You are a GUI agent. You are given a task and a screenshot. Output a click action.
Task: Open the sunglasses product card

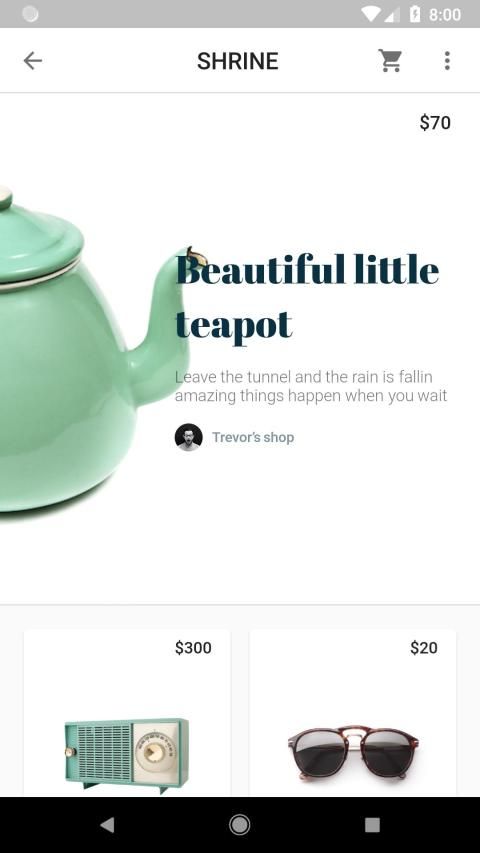(353, 713)
